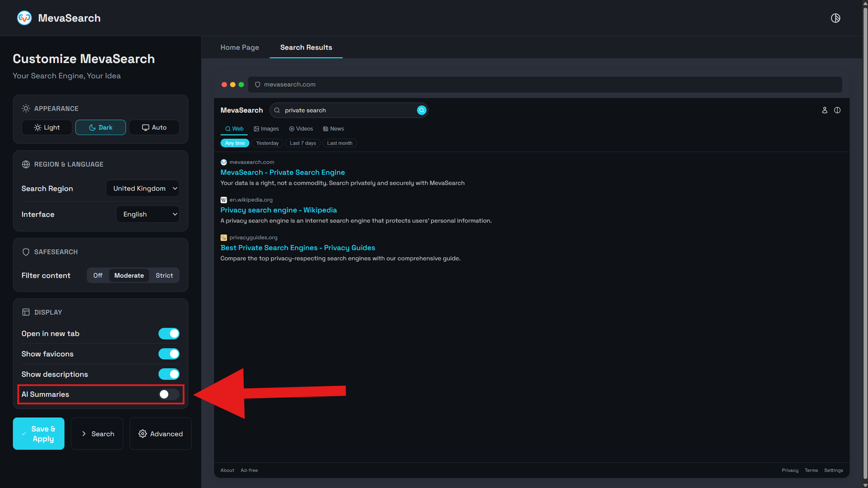868x488 pixels.
Task: Set SafeSearch filter to Off
Action: pos(98,276)
